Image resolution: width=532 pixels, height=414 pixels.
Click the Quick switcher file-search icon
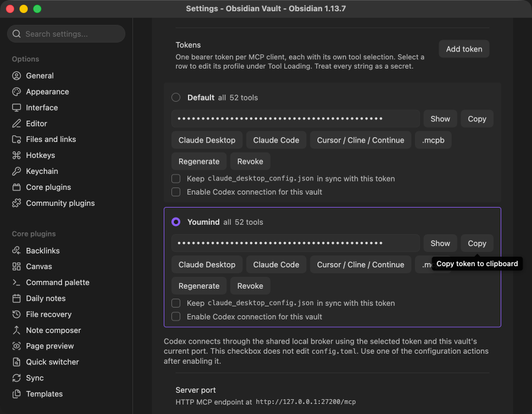point(17,362)
